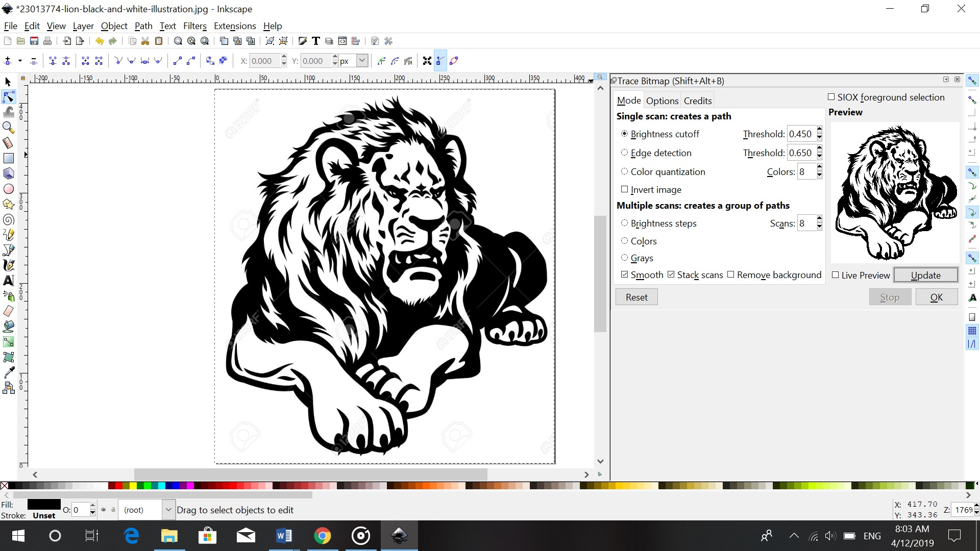This screenshot has width=980, height=551.
Task: Select the Dropper color picker tool
Action: coord(8,372)
